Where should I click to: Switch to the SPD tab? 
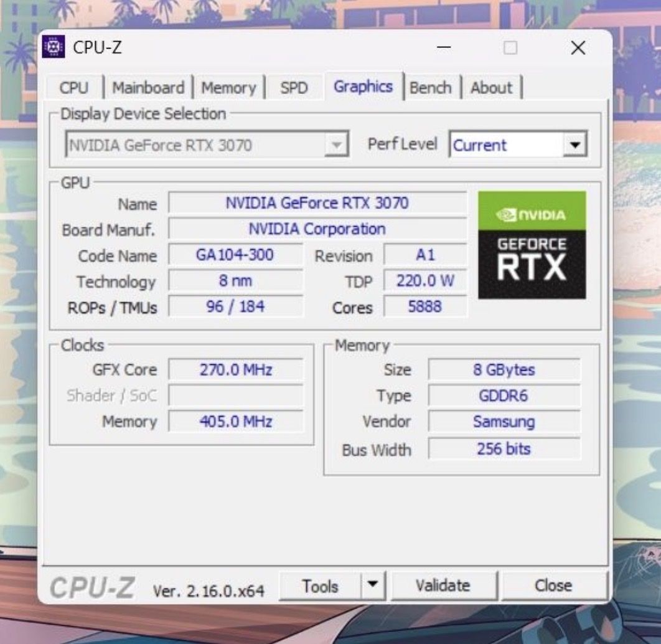click(294, 88)
